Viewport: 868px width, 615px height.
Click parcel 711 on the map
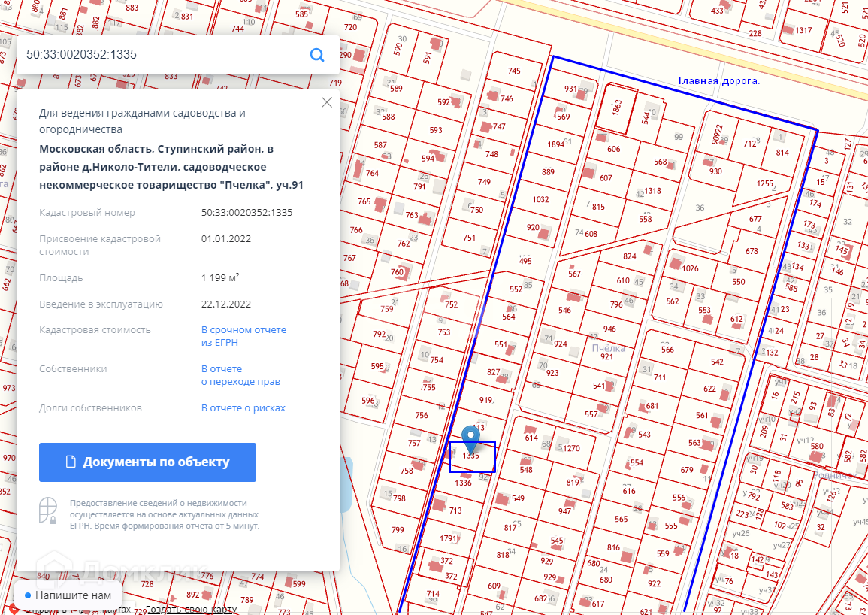point(659,377)
